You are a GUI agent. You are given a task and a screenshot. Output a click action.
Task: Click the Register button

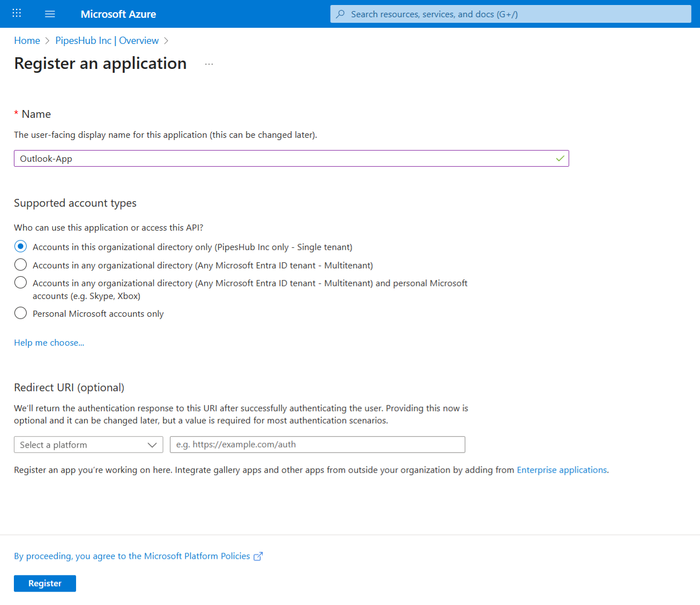click(x=44, y=583)
